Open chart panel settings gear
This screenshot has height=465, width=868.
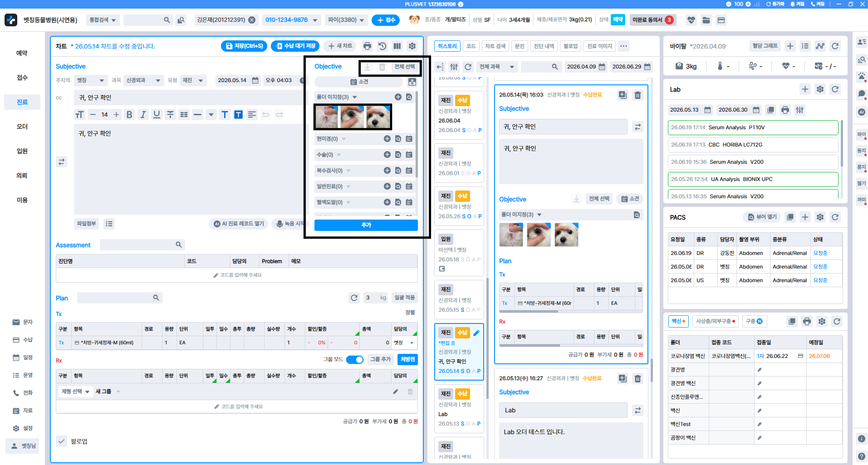(x=412, y=46)
